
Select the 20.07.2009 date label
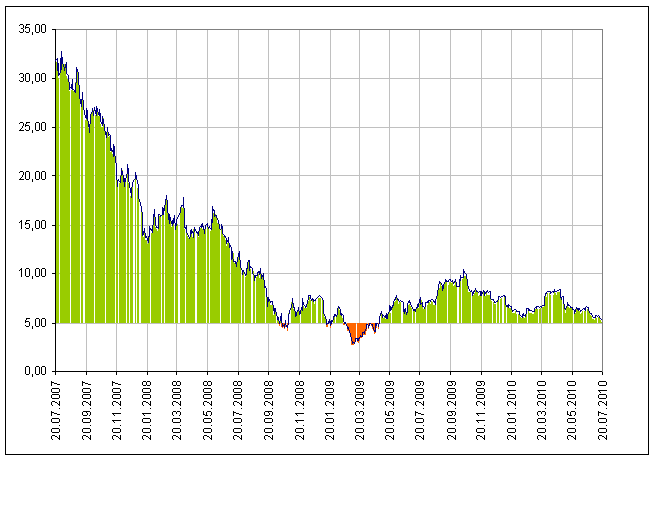(x=420, y=410)
